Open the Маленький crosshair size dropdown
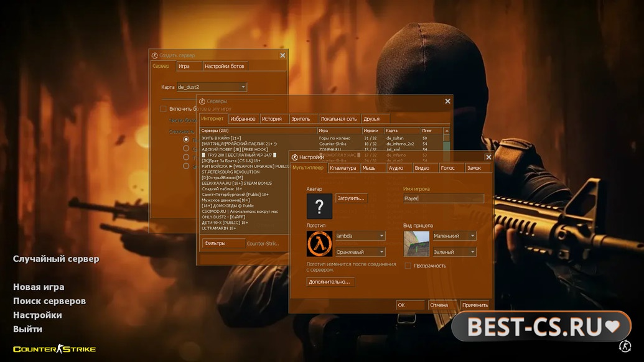This screenshot has width=644, height=362. point(454,236)
